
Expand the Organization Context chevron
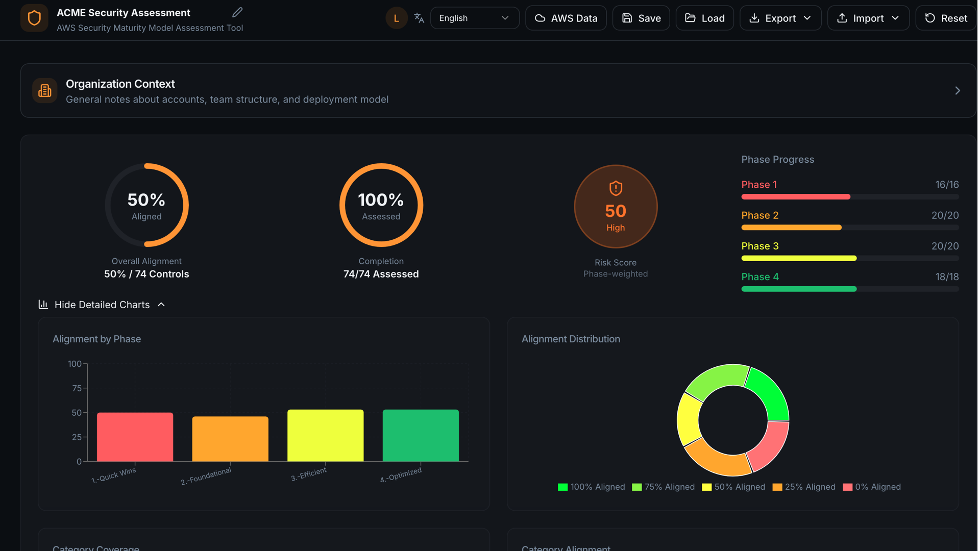[958, 91]
